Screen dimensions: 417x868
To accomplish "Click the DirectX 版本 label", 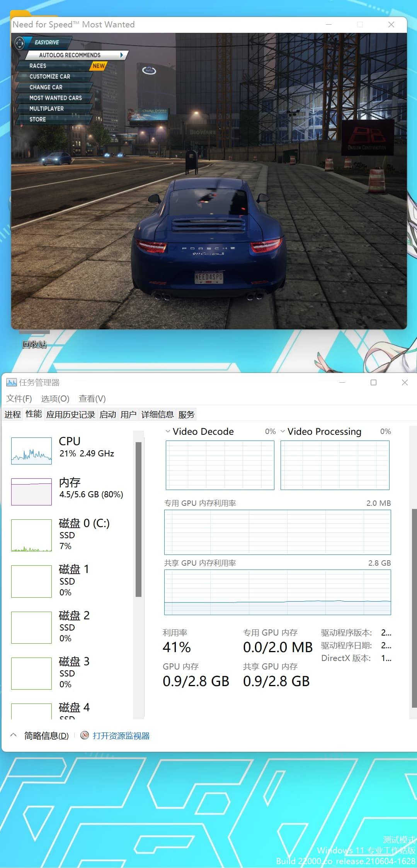I will pos(346,658).
